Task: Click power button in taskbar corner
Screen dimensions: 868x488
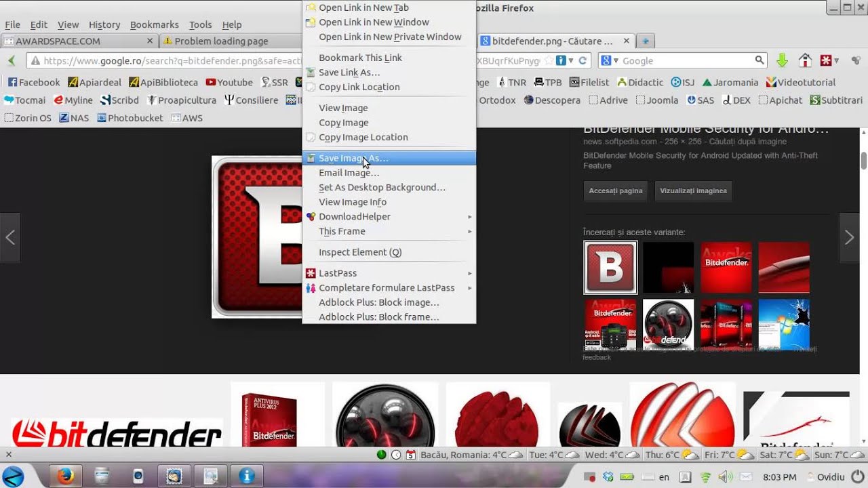Action: click(857, 476)
